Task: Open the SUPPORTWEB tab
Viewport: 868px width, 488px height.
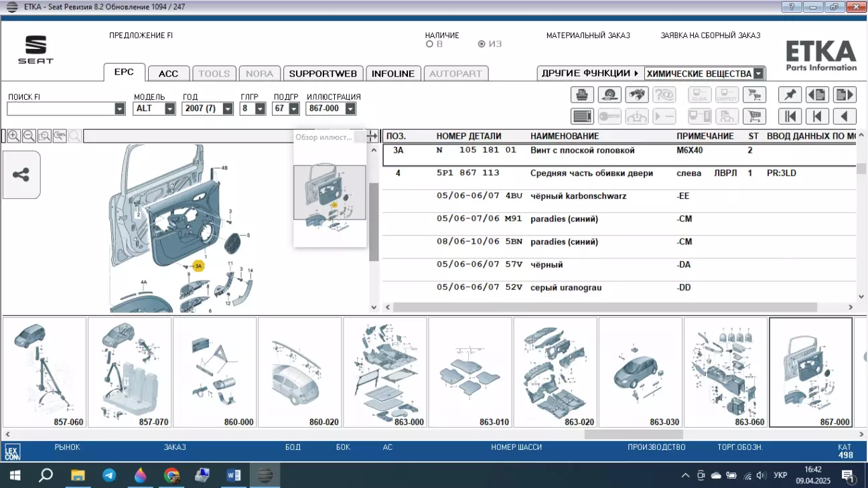Action: click(323, 74)
